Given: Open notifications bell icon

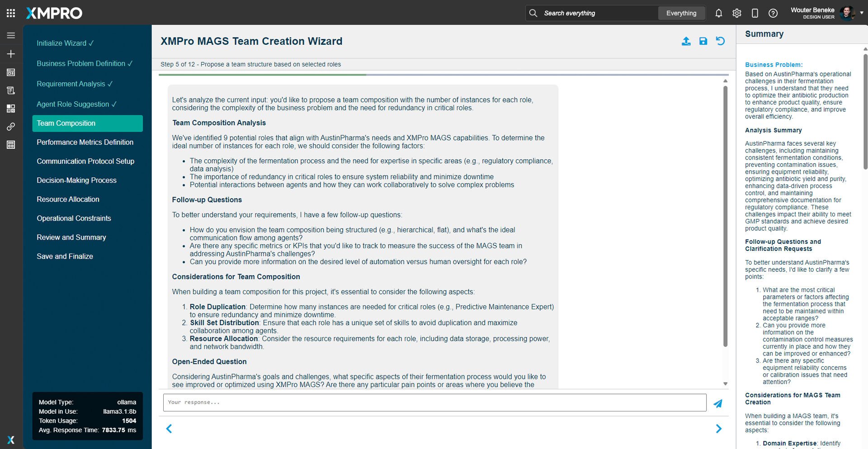Looking at the screenshot, I should pyautogui.click(x=718, y=13).
